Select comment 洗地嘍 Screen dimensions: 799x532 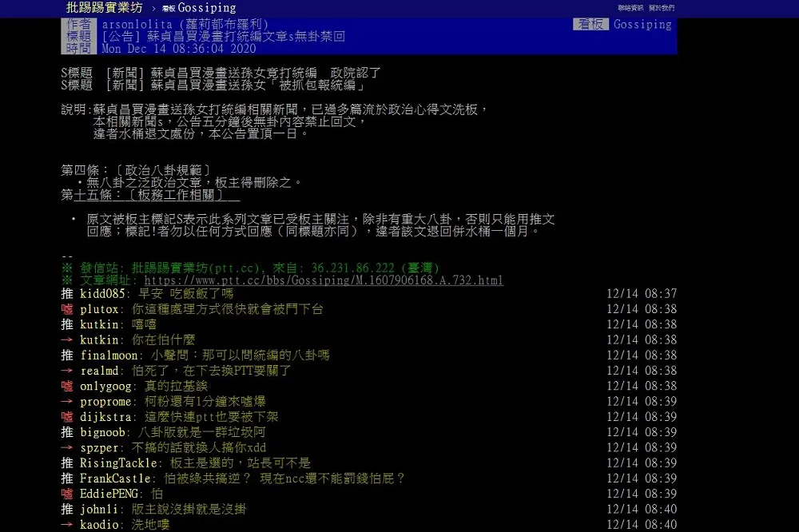point(150,524)
